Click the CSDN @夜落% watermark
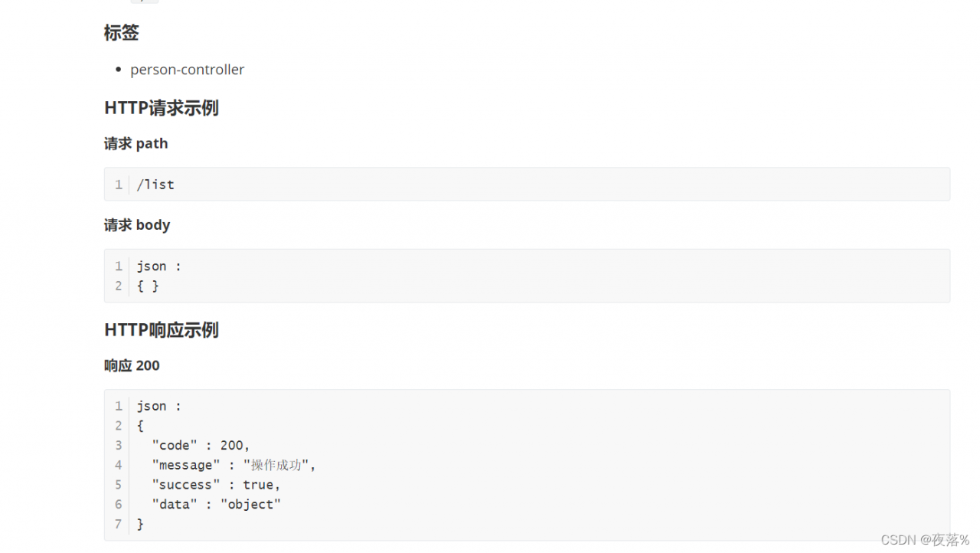The image size is (980, 553). (925, 540)
